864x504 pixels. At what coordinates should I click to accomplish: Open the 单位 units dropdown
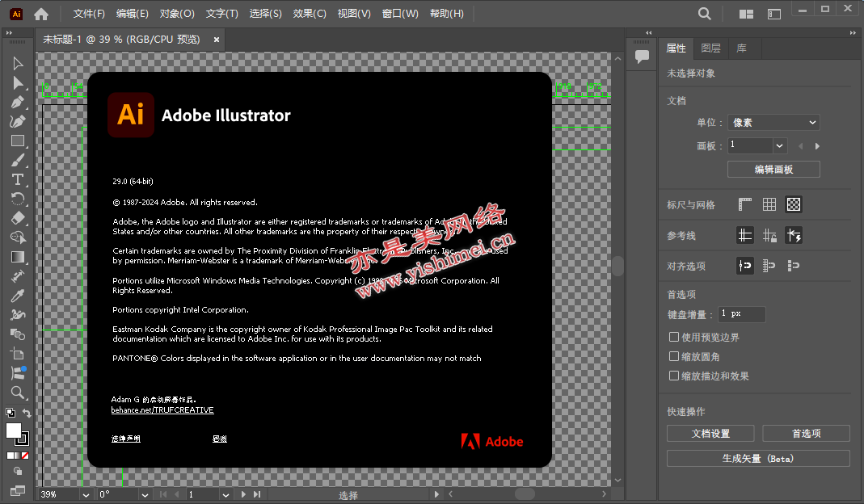pyautogui.click(x=773, y=122)
